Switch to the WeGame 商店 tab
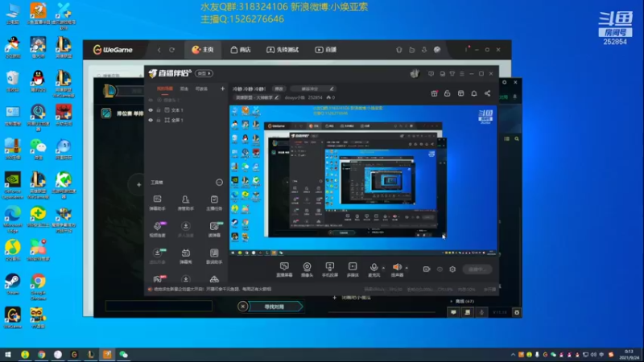Viewport: 644px width, 362px height. coord(241,50)
